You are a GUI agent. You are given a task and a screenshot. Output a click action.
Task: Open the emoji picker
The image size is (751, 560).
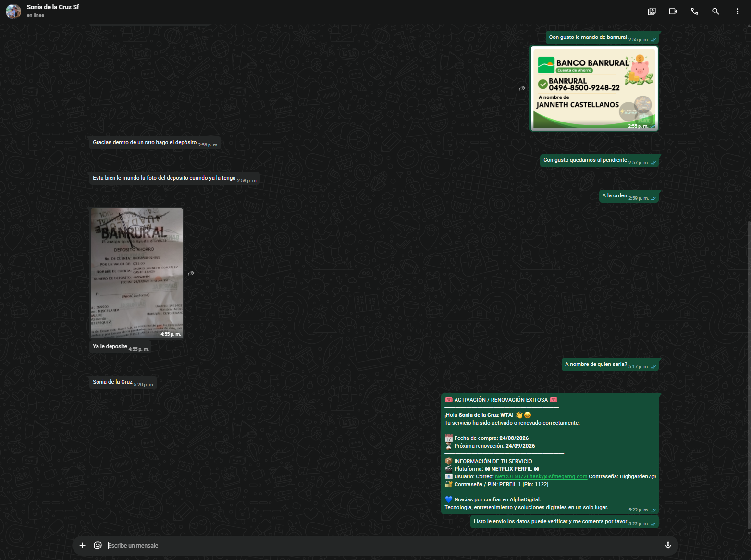98,546
